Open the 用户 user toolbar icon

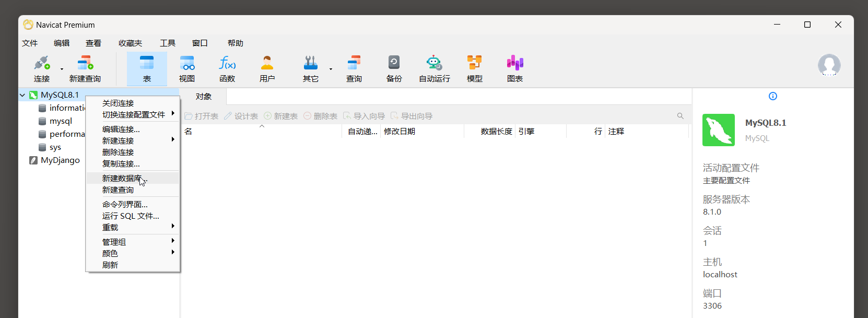(267, 68)
